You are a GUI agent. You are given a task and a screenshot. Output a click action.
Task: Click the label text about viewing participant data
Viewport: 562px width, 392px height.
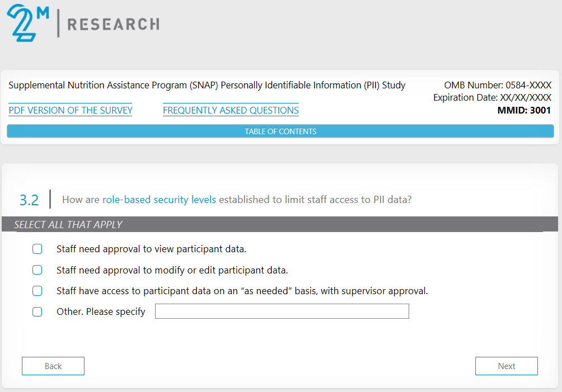click(151, 249)
